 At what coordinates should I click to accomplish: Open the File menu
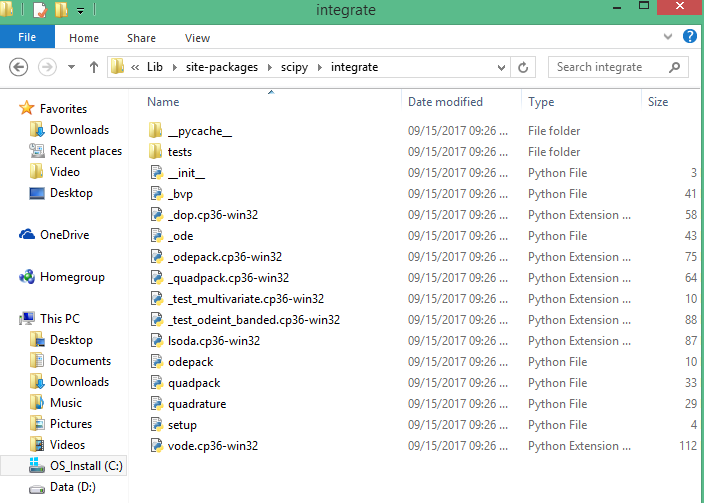(27, 38)
